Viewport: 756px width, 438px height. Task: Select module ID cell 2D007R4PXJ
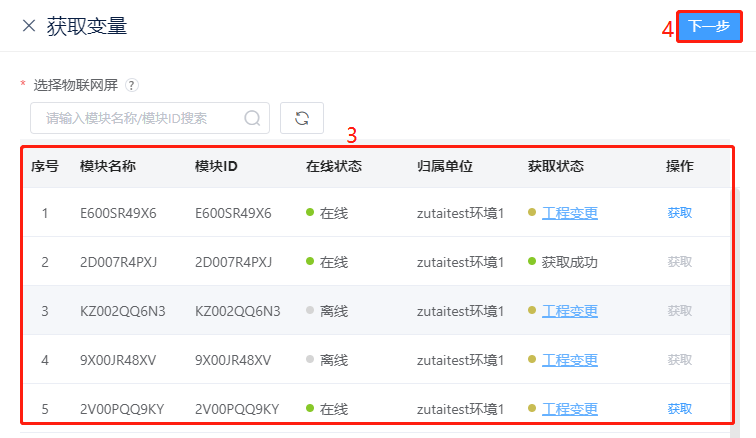click(233, 262)
